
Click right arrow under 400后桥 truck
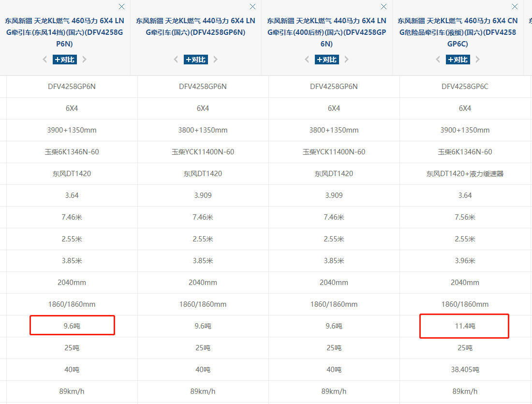347,60
